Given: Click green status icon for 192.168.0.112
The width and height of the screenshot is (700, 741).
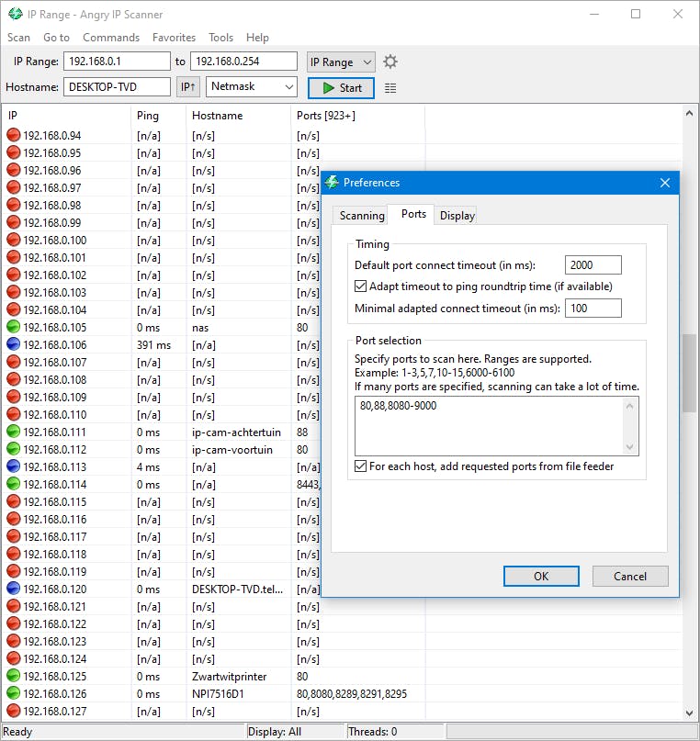Looking at the screenshot, I should tap(14, 449).
